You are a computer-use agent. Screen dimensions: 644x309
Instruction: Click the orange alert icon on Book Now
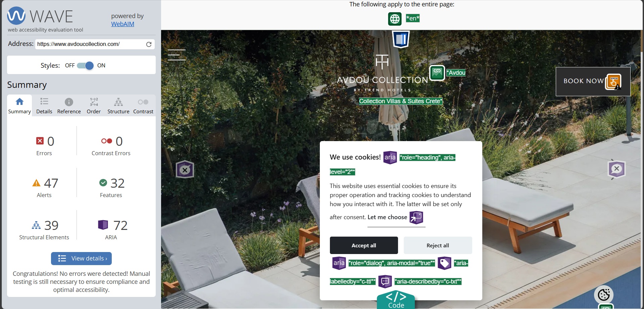613,82
